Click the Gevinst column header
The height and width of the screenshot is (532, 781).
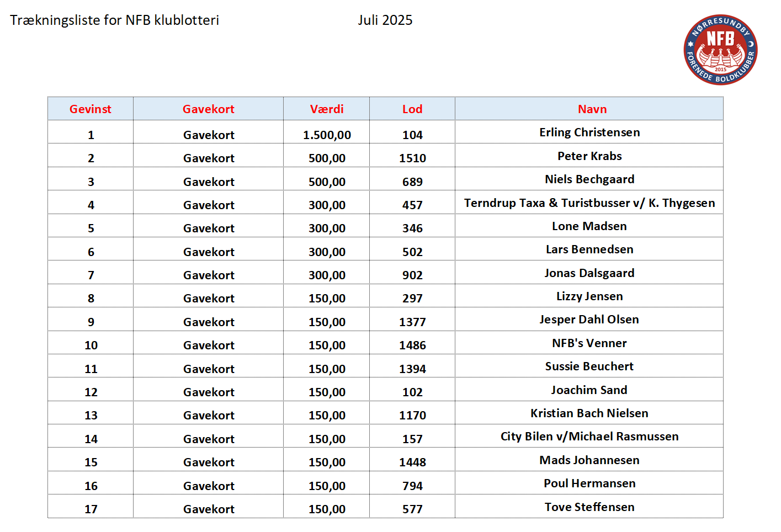pyautogui.click(x=90, y=109)
